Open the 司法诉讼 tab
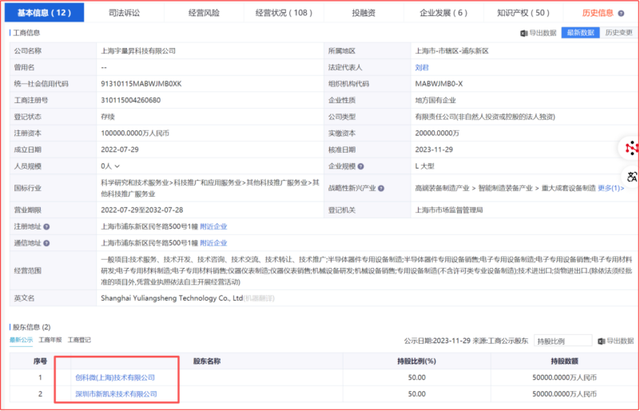640x411 pixels. coord(124,13)
